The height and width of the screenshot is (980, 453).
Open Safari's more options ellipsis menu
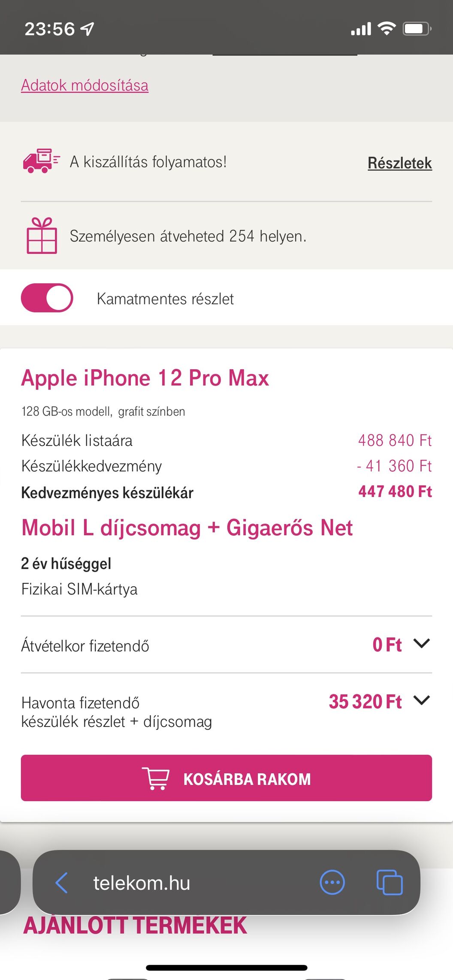tap(332, 883)
